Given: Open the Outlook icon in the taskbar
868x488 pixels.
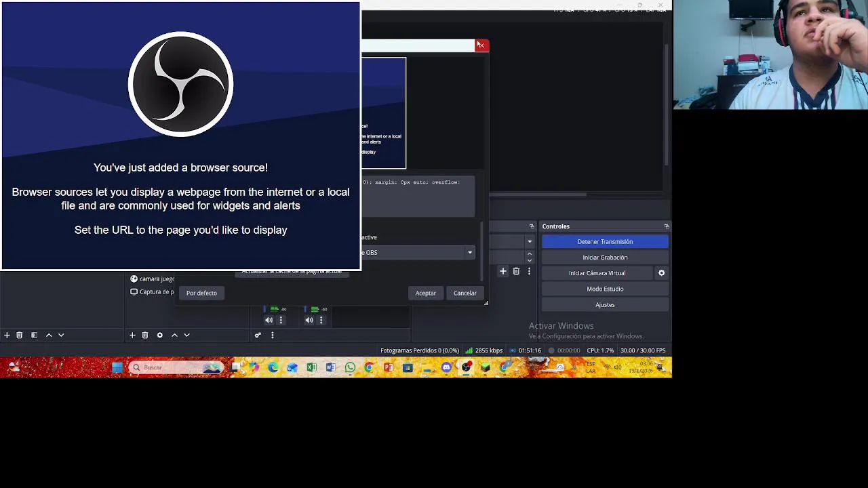Looking at the screenshot, I should click(292, 367).
